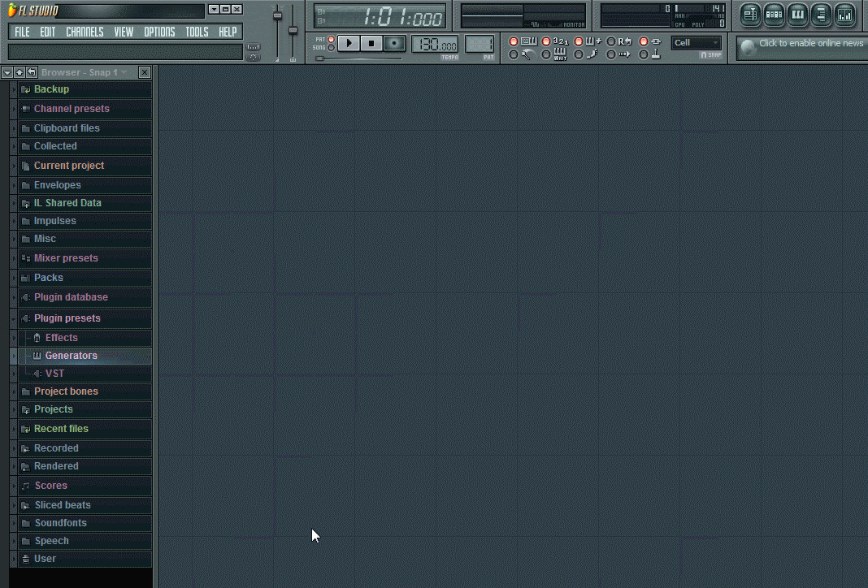This screenshot has width=868, height=588.
Task: Switch to Song mode
Action: (331, 48)
